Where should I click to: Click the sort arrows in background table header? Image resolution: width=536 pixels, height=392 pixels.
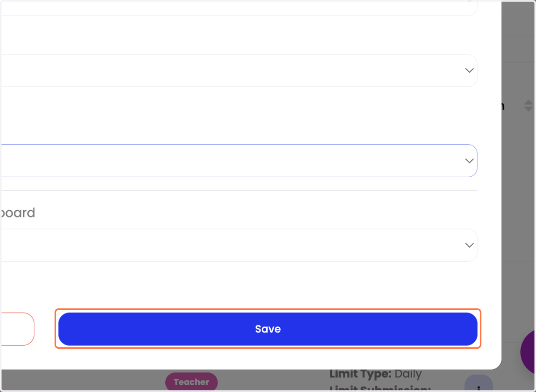tap(528, 106)
